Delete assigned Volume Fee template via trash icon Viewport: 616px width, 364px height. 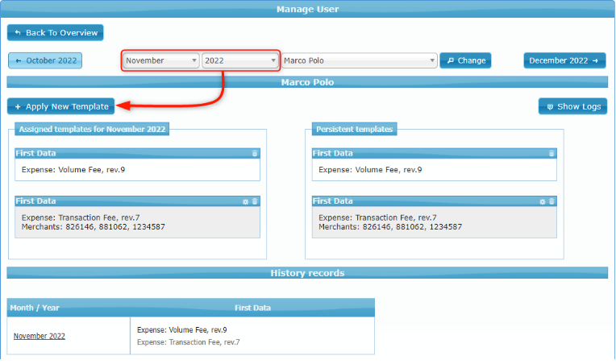[255, 153]
